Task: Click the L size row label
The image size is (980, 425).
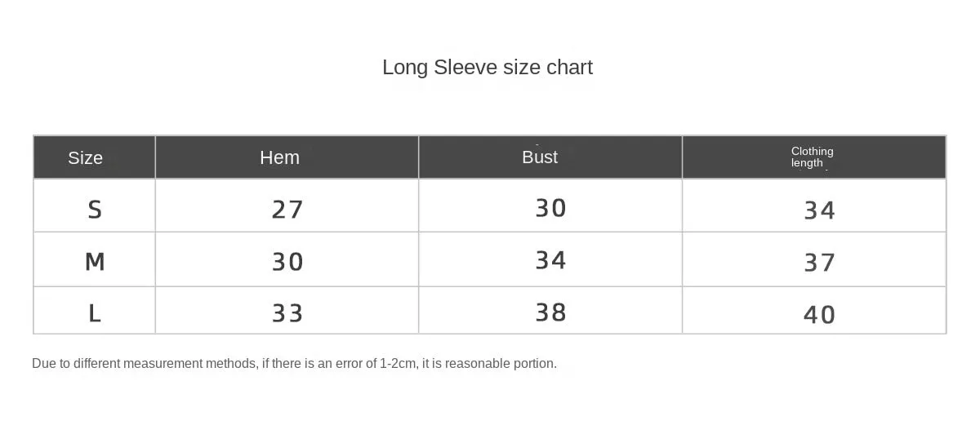Action: [x=95, y=313]
